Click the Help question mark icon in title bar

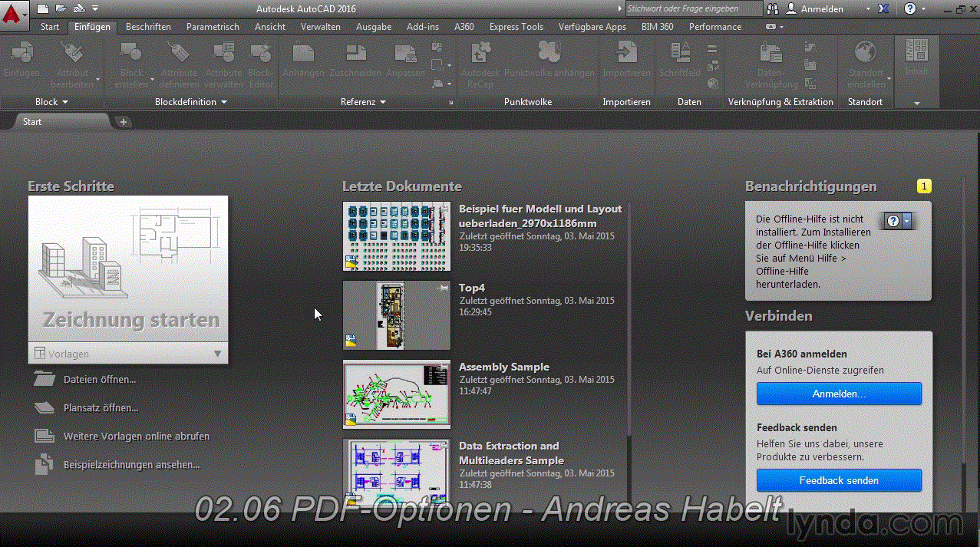pyautogui.click(x=909, y=8)
